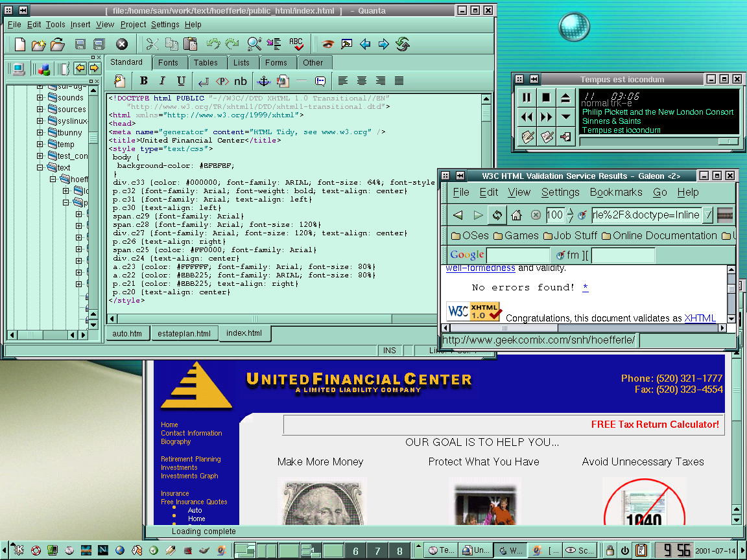The image size is (747, 560).
Task: Expand the test_con folder node
Action: click(40, 156)
